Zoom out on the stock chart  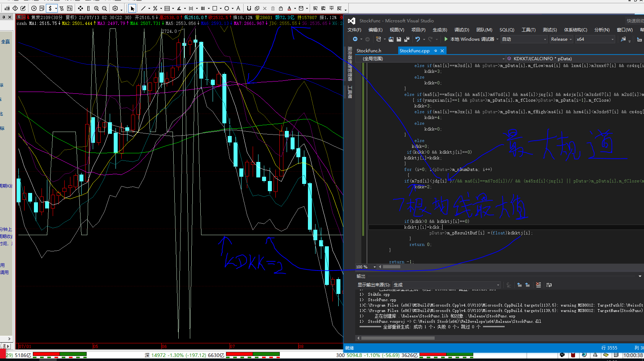[104, 8]
